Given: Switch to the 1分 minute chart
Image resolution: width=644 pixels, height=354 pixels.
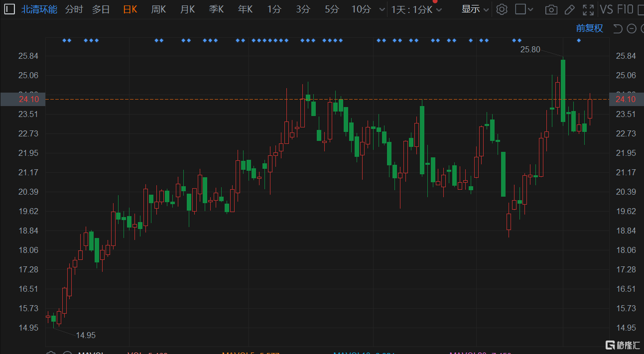Looking at the screenshot, I should [274, 9].
